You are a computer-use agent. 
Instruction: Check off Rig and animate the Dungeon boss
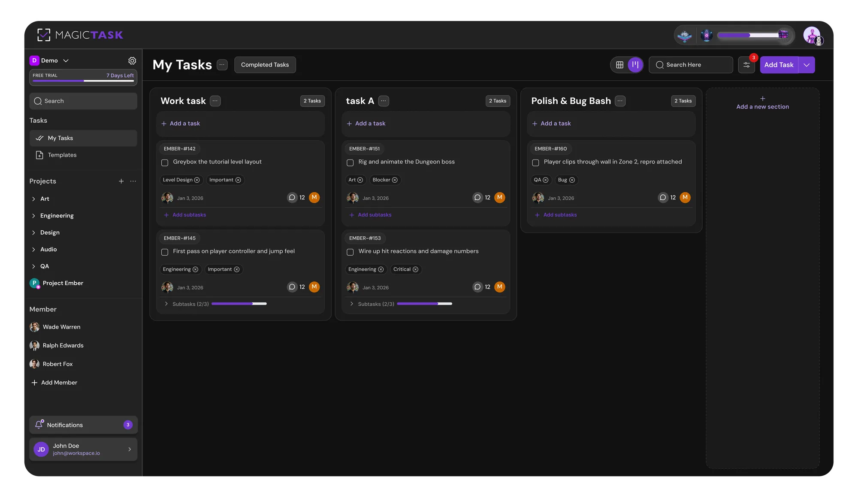(350, 163)
